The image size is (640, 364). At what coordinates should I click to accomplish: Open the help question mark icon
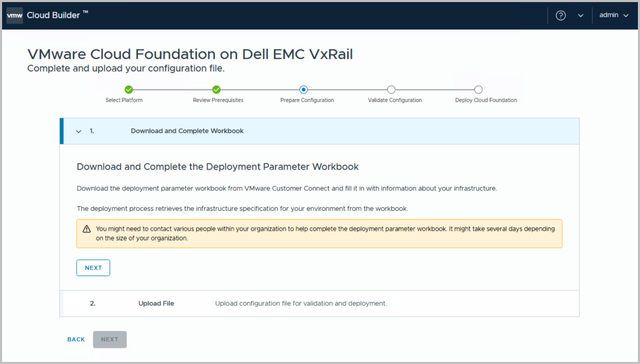560,16
